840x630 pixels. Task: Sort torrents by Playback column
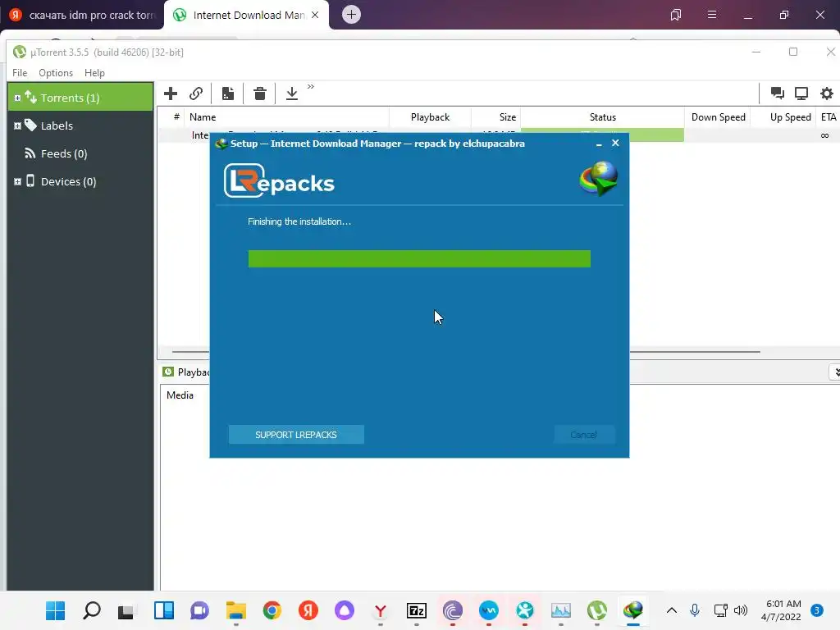pos(430,117)
